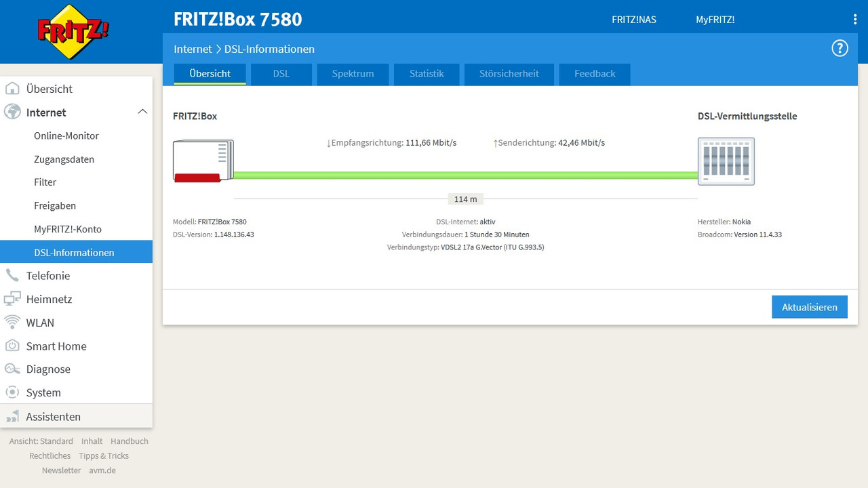Viewport: 868px width, 488px height.
Task: Click DSL-Version 1.148.136.43 text
Action: point(214,235)
